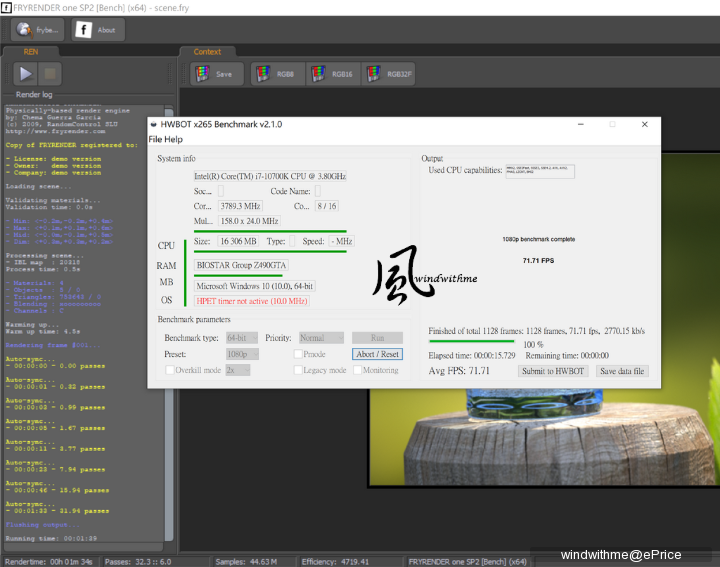720x567 pixels.
Task: Export render as RGB8
Action: pos(278,74)
